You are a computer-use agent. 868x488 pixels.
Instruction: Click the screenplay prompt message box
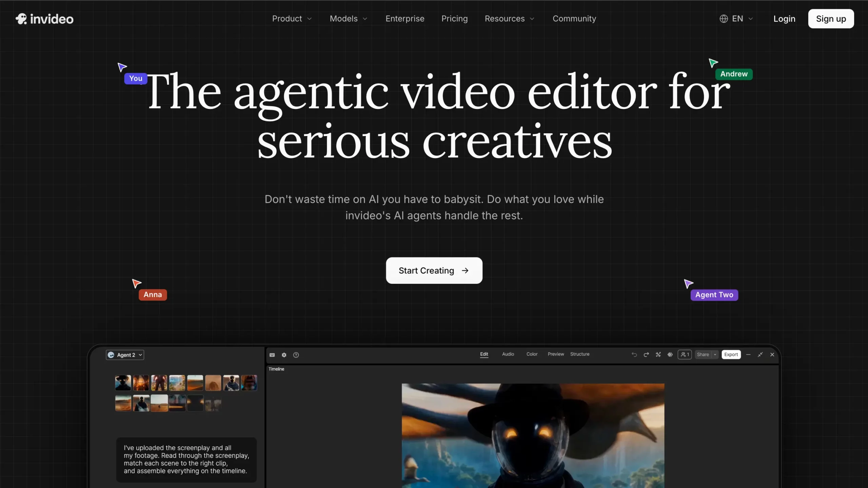pos(186,460)
